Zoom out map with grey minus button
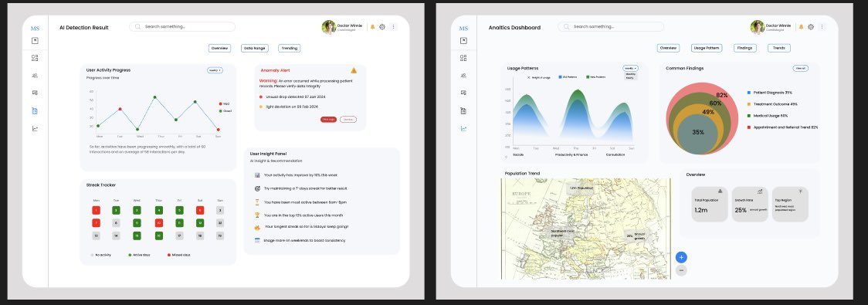This screenshot has height=305, width=868. [x=681, y=270]
